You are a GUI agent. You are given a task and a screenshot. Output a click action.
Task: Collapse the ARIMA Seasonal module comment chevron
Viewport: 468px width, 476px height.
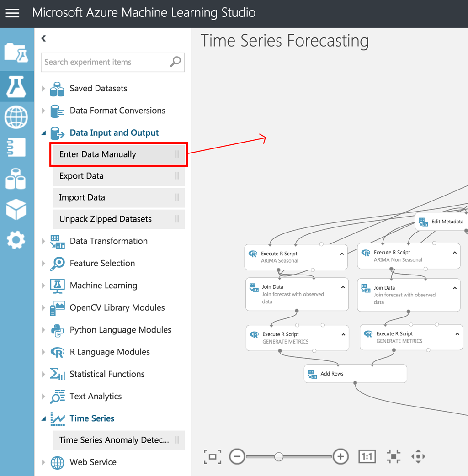coord(342,254)
